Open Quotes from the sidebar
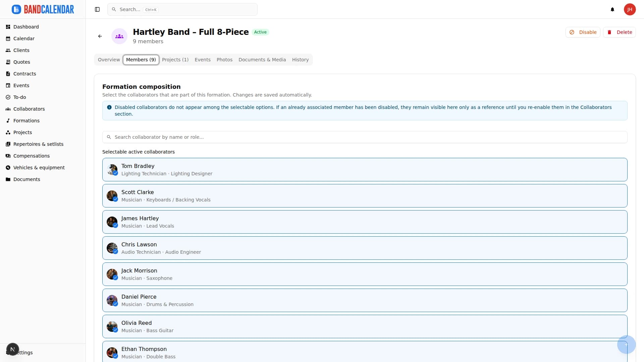The width and height of the screenshot is (644, 362). coord(43,62)
